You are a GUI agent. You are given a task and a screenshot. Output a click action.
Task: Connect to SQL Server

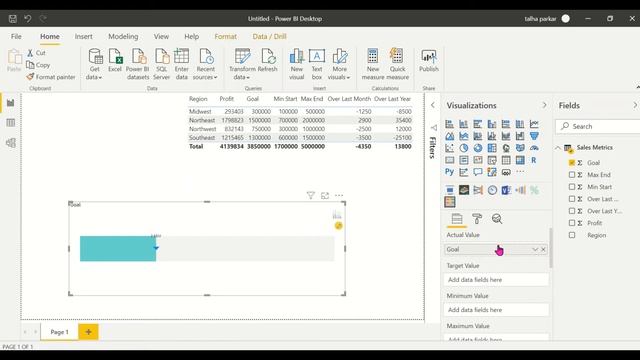(x=162, y=64)
